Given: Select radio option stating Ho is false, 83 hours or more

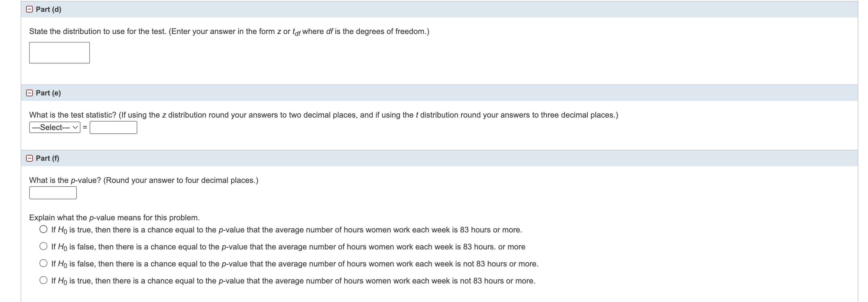Looking at the screenshot, I should (x=43, y=246).
